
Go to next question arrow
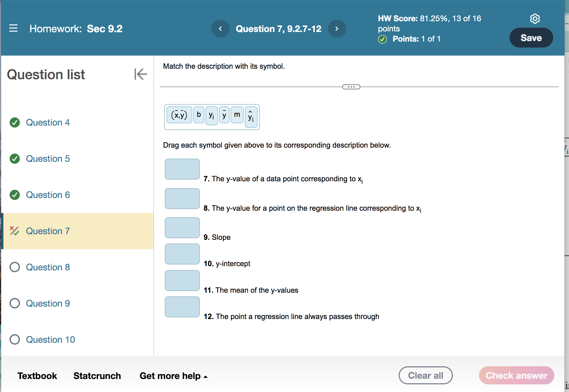point(337,29)
